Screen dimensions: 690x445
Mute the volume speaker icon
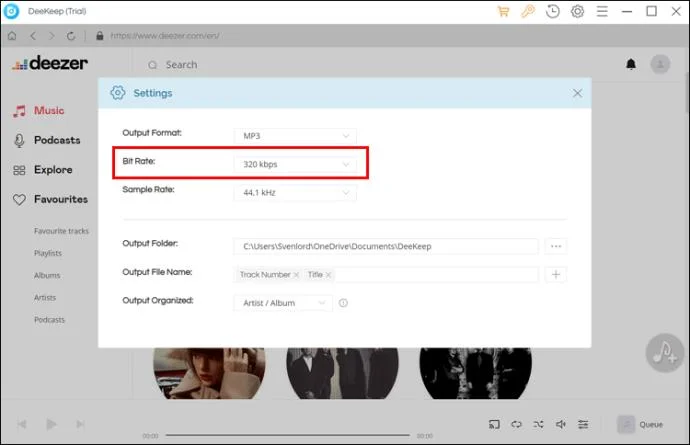click(561, 424)
